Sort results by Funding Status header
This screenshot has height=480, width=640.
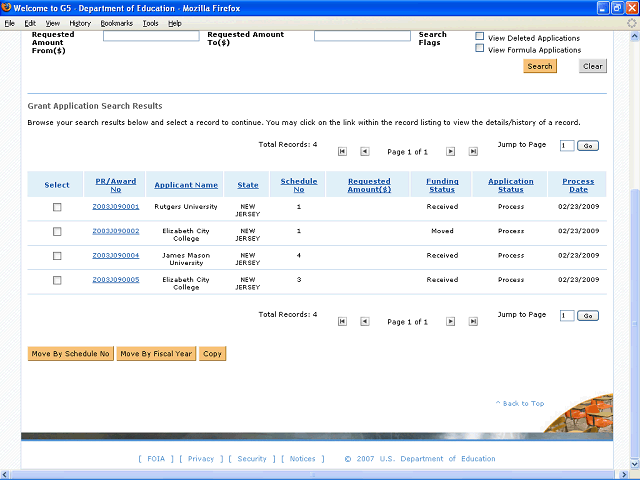pyautogui.click(x=442, y=185)
